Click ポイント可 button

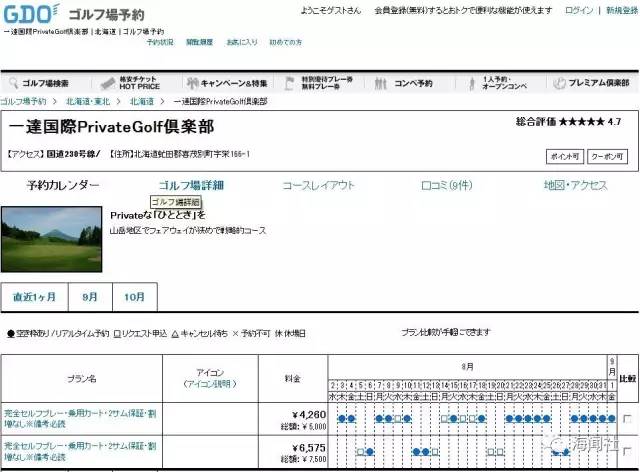click(x=562, y=156)
